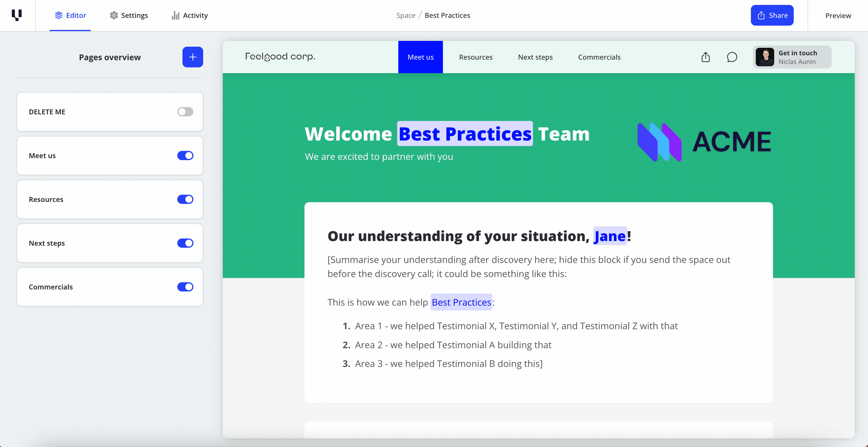Click the share icon in the space header
This screenshot has height=447, width=868.
point(706,57)
